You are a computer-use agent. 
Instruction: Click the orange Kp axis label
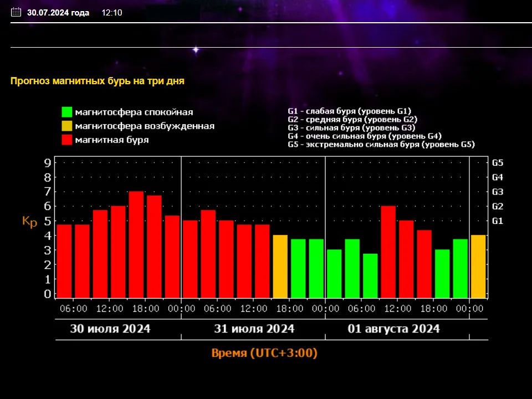click(29, 221)
